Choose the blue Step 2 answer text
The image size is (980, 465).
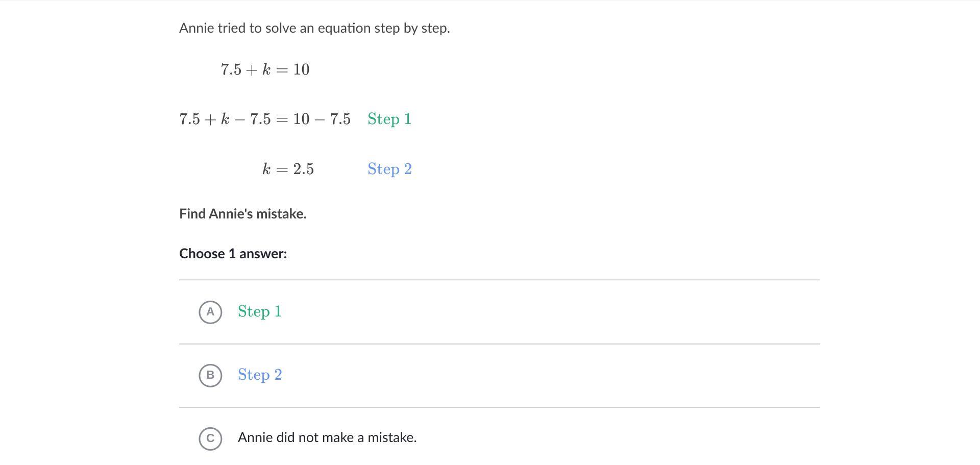point(260,375)
